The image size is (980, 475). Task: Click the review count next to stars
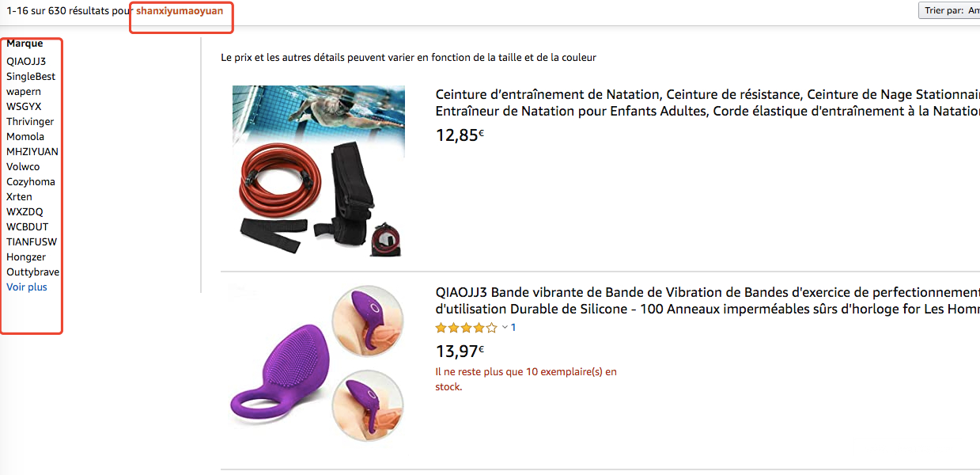(513, 328)
